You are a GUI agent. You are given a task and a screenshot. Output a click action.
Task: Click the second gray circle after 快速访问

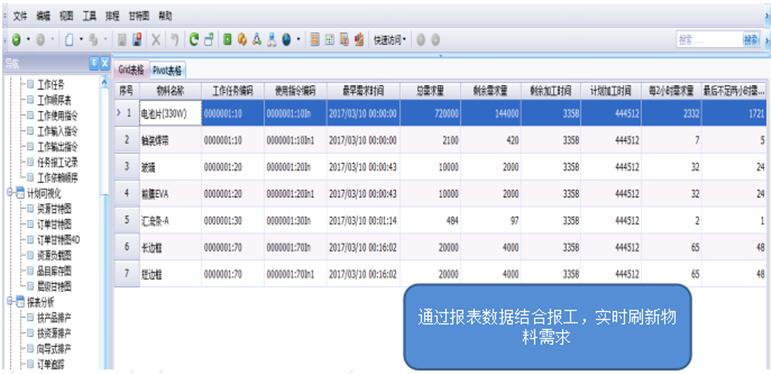click(435, 40)
